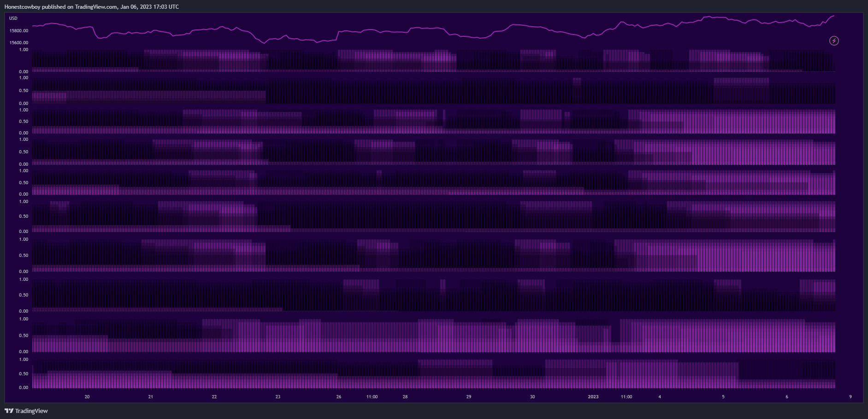Click date label 26 on time axis
The height and width of the screenshot is (419, 868).
click(x=339, y=396)
